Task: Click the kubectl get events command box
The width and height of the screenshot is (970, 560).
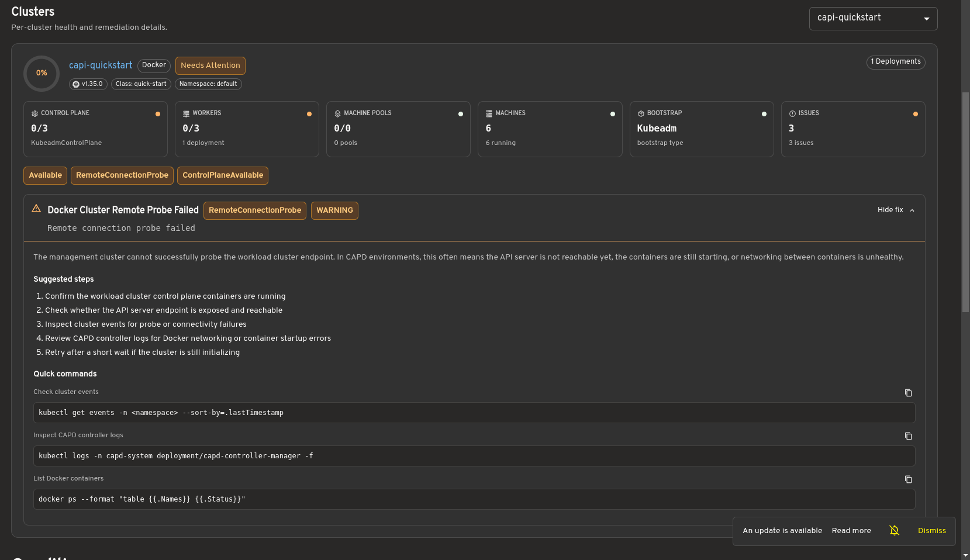Action: point(474,413)
